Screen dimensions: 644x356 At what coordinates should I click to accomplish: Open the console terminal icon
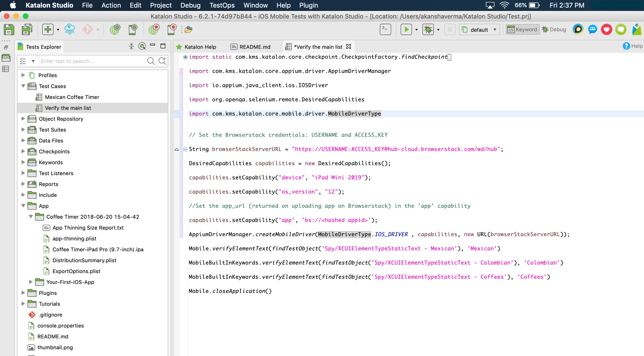(x=385, y=29)
